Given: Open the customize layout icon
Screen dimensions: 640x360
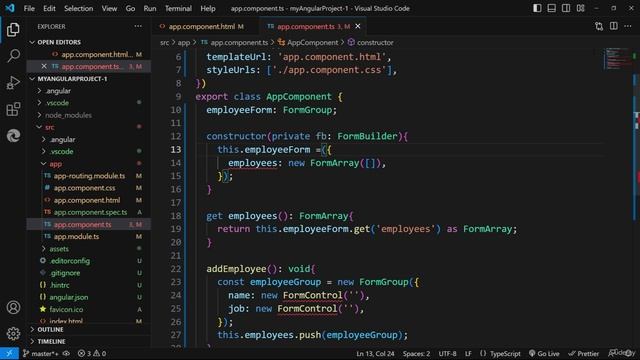Looking at the screenshot, I should point(580,8).
